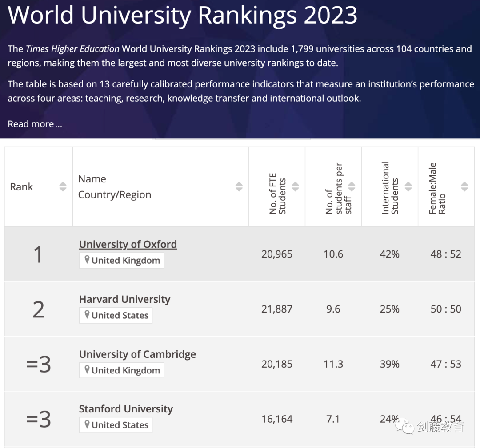The image size is (480, 448).
Task: Click the Country/Region header text
Action: pyautogui.click(x=115, y=195)
